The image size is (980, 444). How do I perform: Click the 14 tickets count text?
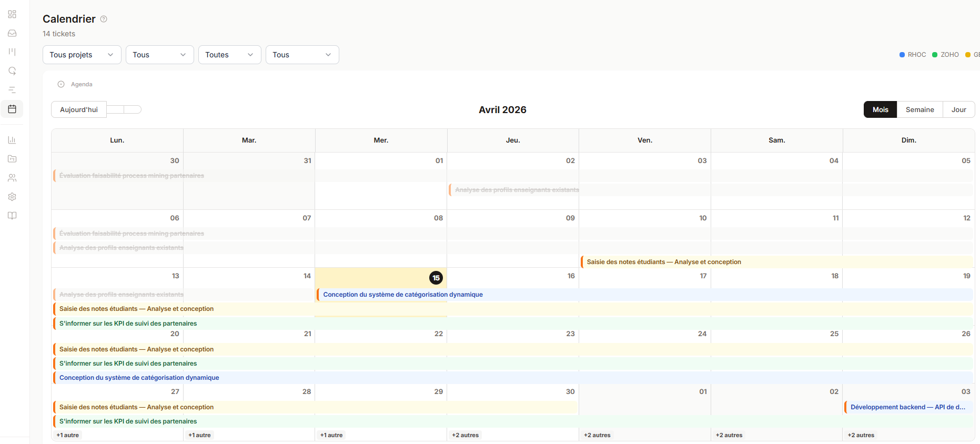pyautogui.click(x=59, y=34)
